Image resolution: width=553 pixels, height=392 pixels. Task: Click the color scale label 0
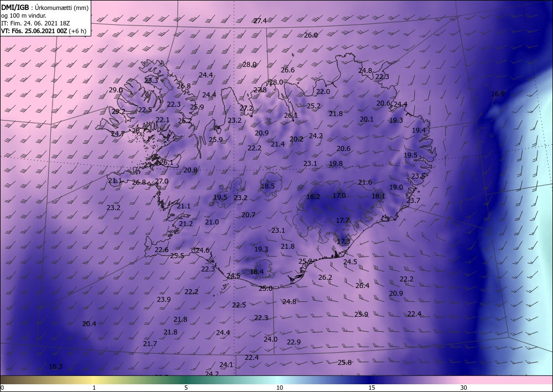click(2, 388)
